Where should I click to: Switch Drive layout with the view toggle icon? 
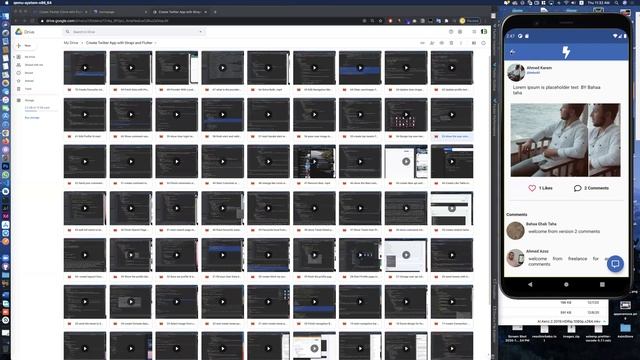point(474,43)
